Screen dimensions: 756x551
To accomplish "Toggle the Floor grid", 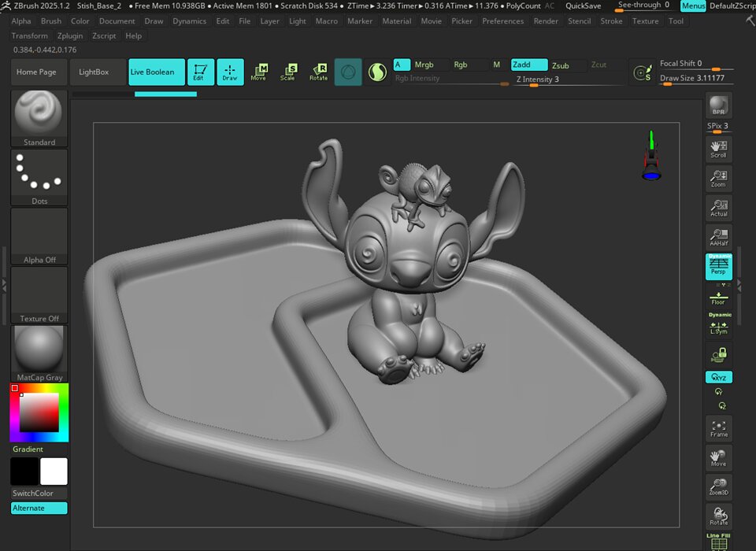I will coord(718,298).
